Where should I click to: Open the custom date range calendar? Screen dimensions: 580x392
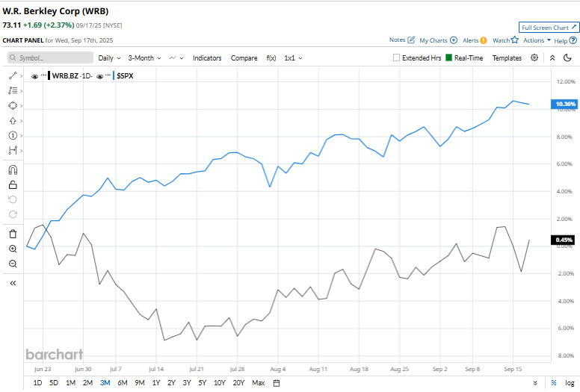click(x=277, y=383)
